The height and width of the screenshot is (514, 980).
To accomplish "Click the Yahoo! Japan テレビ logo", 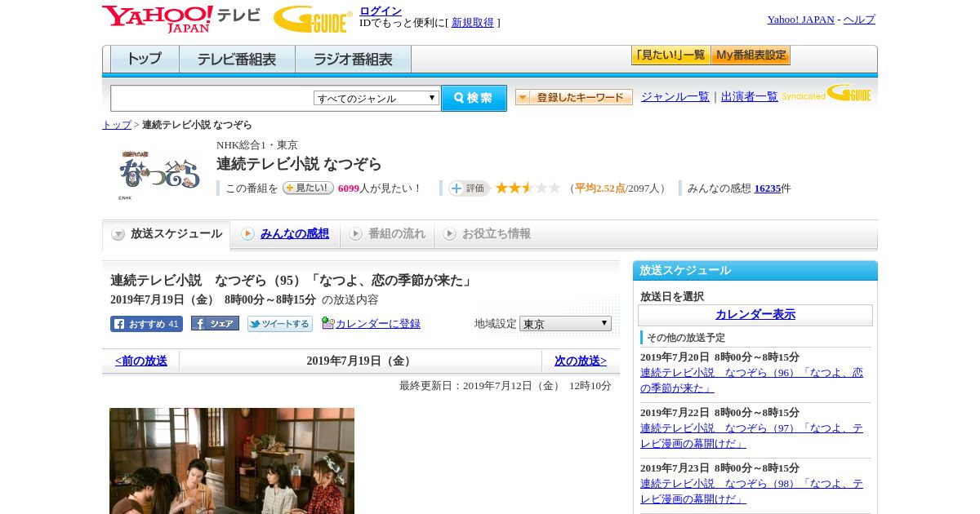I will tap(181, 19).
